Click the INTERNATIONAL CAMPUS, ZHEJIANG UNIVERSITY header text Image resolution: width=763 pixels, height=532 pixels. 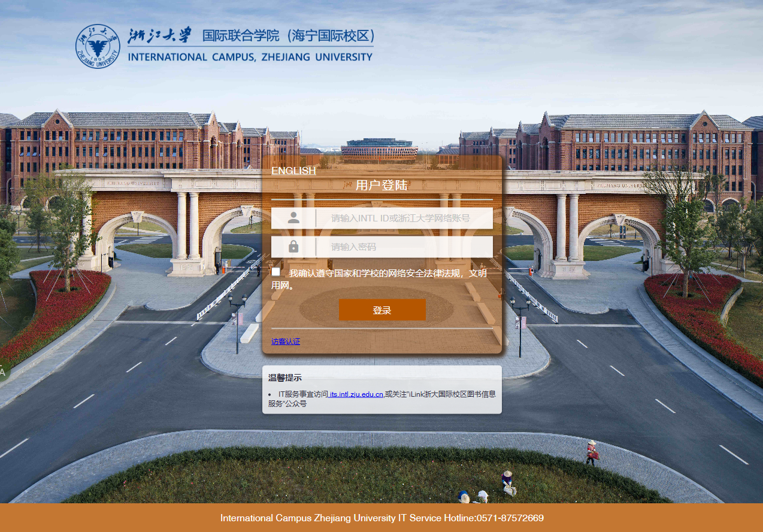tap(250, 57)
